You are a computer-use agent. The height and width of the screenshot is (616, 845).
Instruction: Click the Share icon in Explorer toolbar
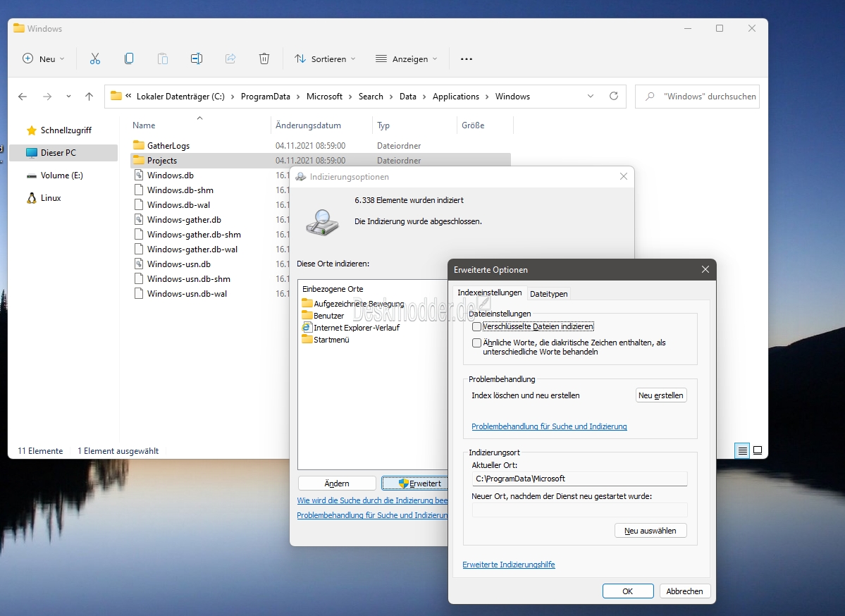click(230, 58)
